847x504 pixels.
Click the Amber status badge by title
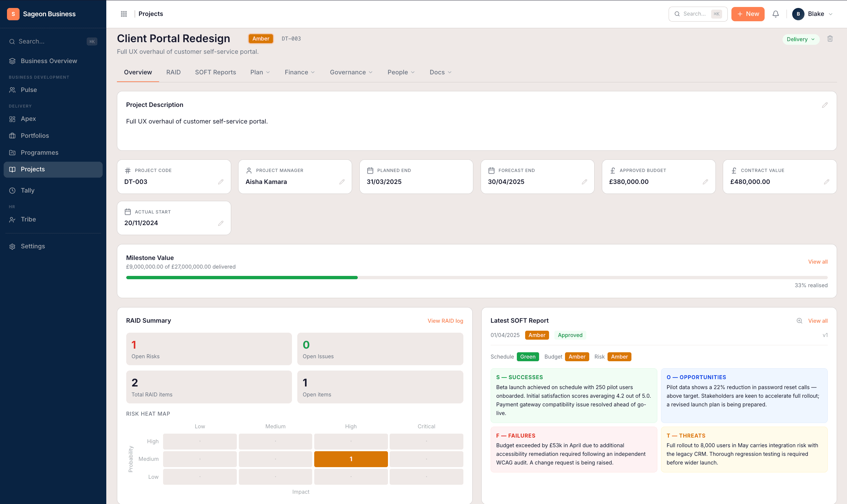(261, 39)
